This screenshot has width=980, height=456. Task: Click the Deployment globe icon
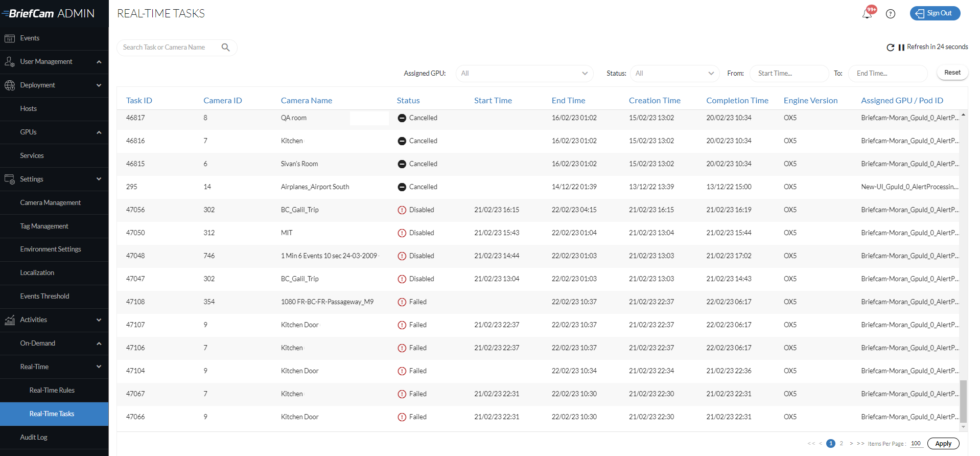point(10,85)
